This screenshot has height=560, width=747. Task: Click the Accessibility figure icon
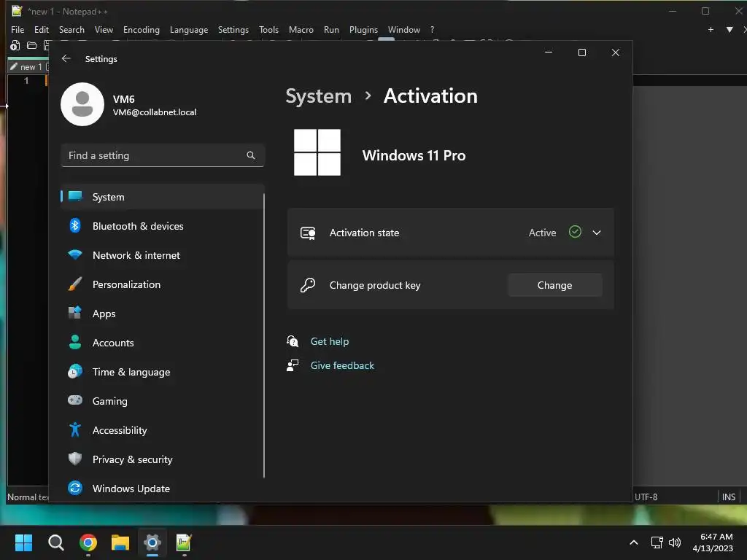click(x=75, y=429)
